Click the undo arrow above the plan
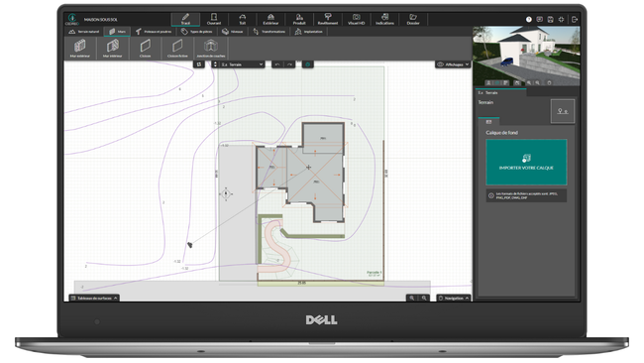Image resolution: width=644 pixels, height=363 pixels. [x=277, y=64]
